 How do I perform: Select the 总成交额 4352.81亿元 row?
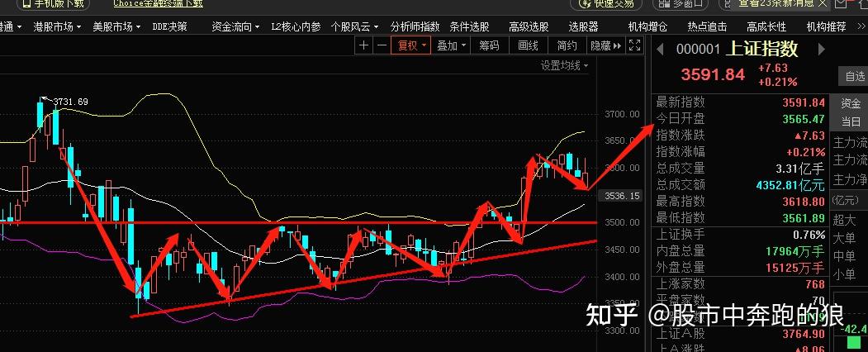click(741, 185)
